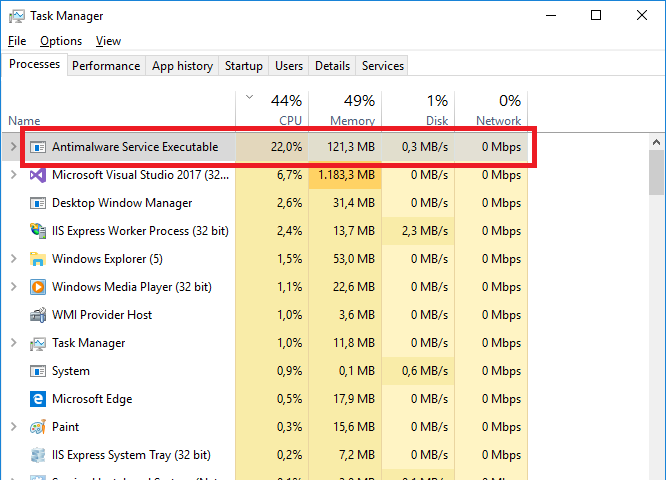Minimize the Task Manager window
The height and width of the screenshot is (480, 666).
[551, 16]
